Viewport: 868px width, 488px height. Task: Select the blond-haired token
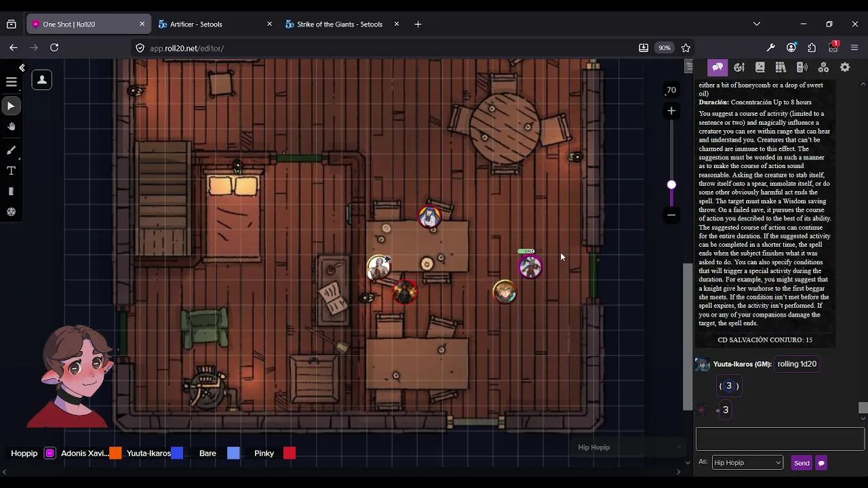[505, 292]
